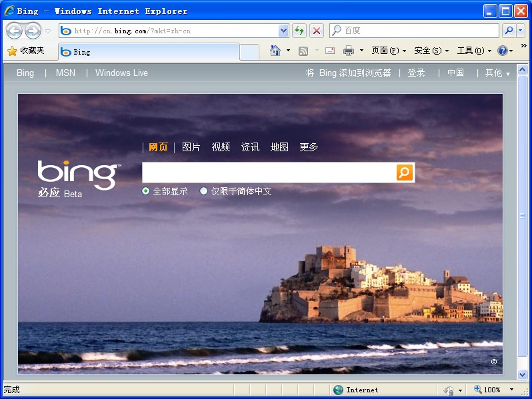Viewport: 532px width, 399px height.
Task: Select the 图片 search category
Action: [191, 147]
